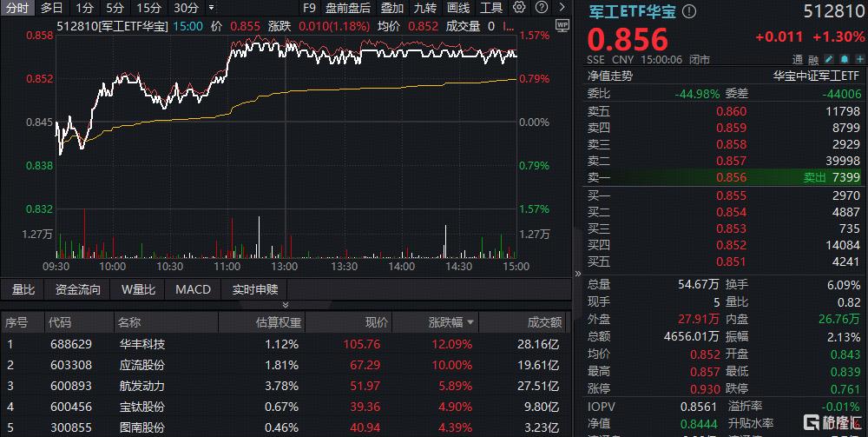Open 画线 drawing tools
The height and width of the screenshot is (437, 868).
(457, 8)
